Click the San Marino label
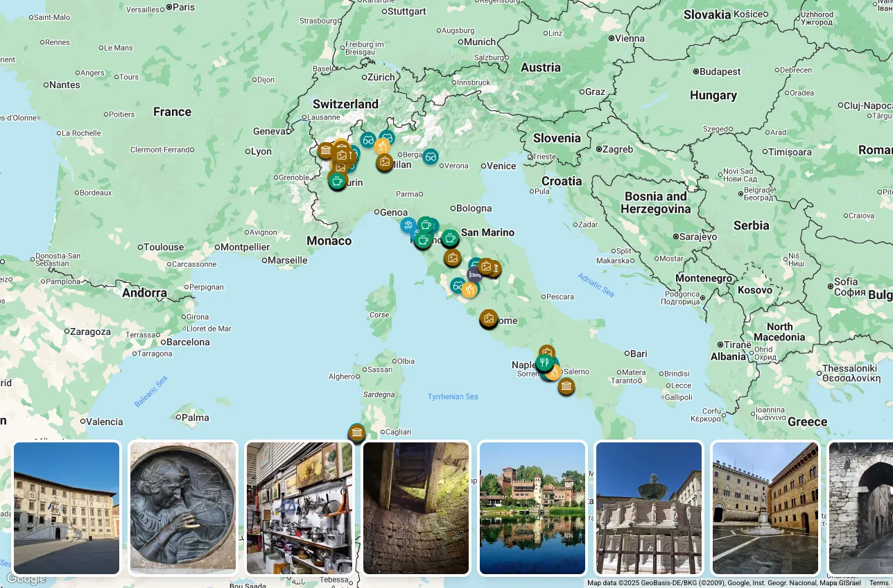The height and width of the screenshot is (588, 893). (487, 232)
